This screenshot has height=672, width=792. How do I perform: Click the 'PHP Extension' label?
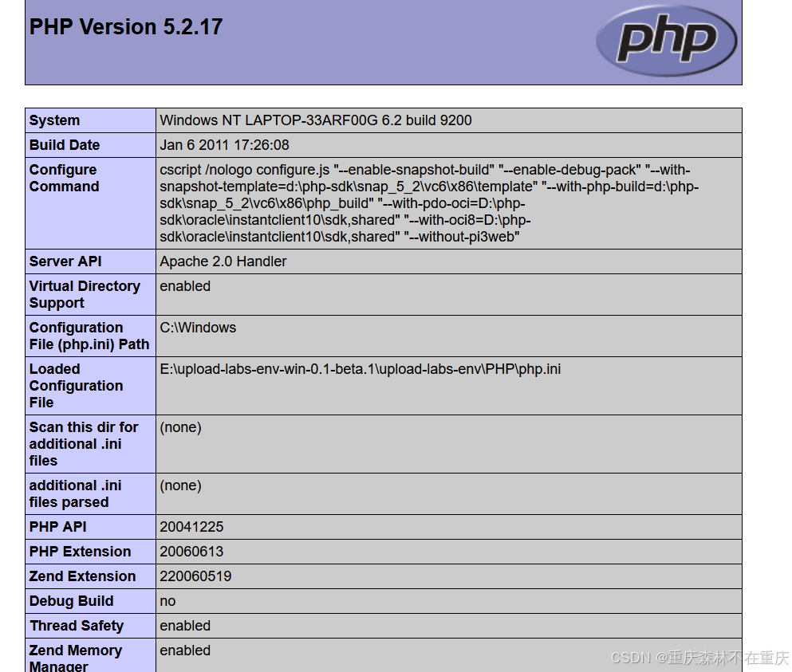point(80,552)
